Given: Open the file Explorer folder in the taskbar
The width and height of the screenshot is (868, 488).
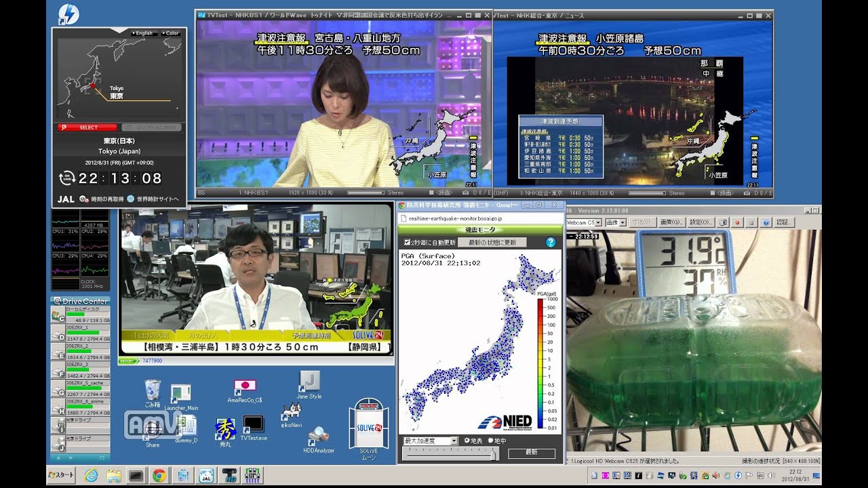Looking at the screenshot, I should click(114, 475).
